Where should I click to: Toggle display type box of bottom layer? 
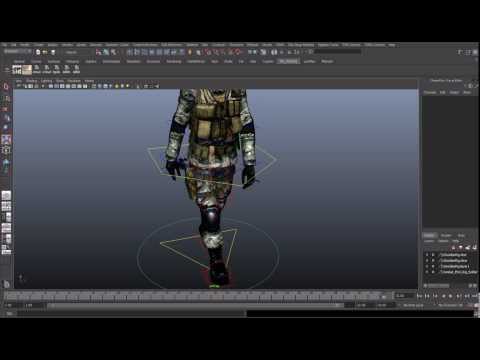434,272
